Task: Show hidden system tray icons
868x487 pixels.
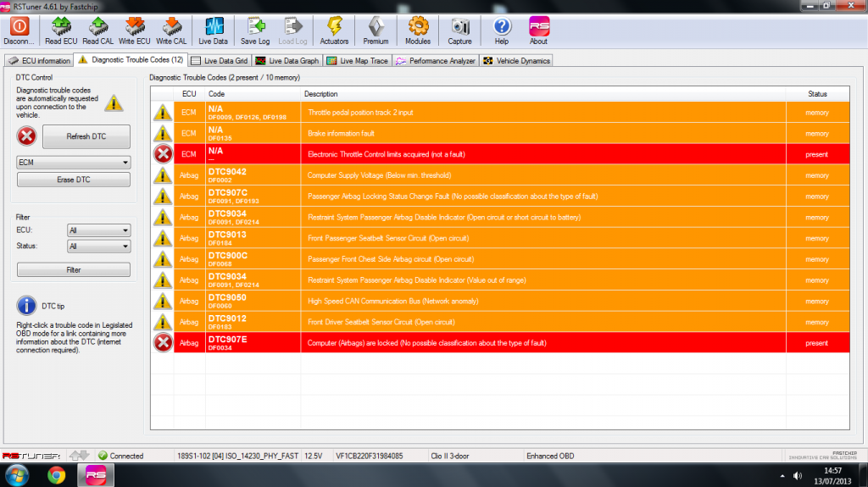Action: coord(782,476)
